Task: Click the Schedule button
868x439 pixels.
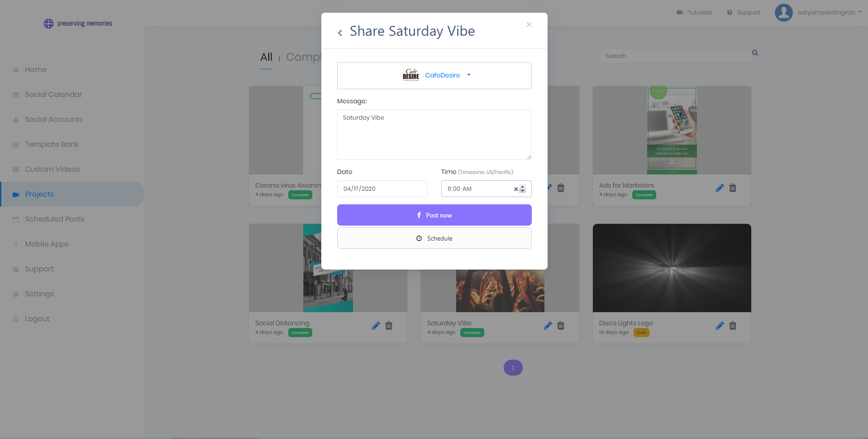Action: point(434,238)
